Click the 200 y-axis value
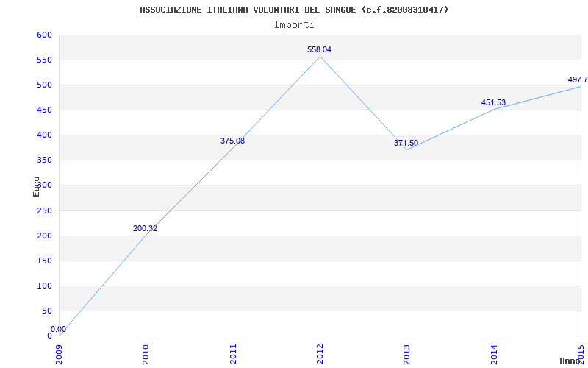Image resolution: width=588 pixels, height=368 pixels. (x=44, y=236)
